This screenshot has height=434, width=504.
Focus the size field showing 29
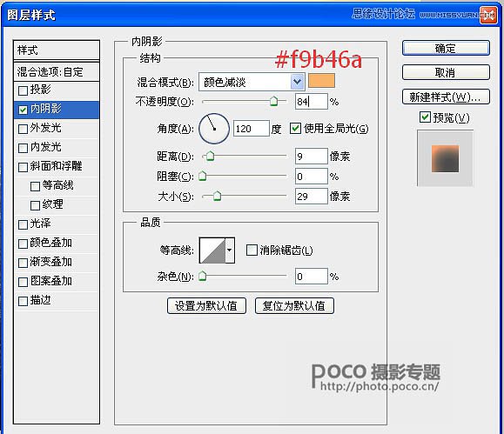tap(311, 197)
